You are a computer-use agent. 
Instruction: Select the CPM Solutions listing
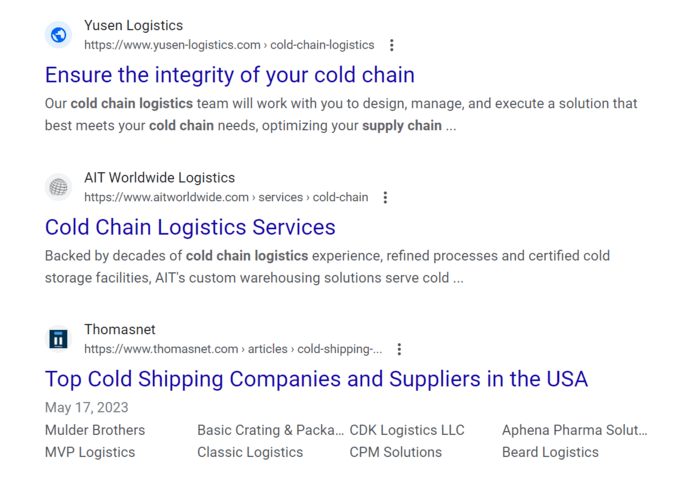pos(395,452)
